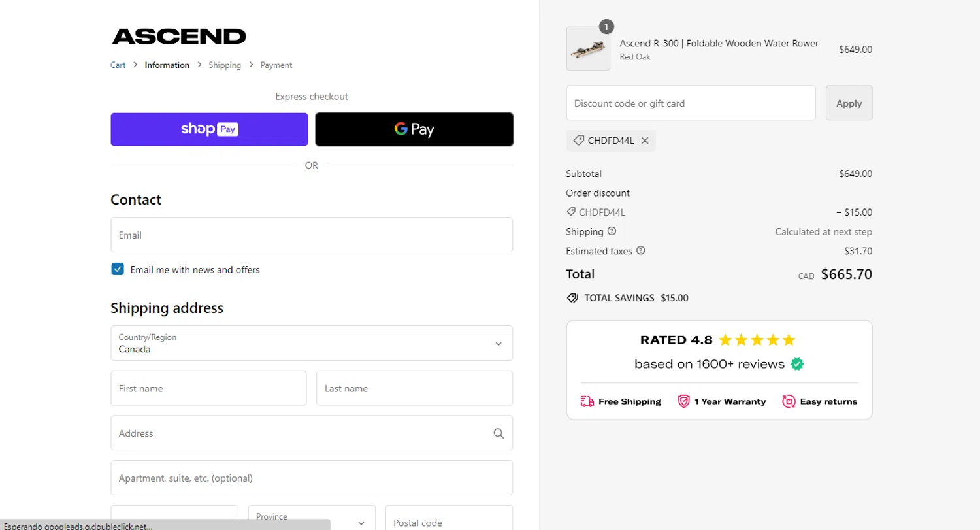Click the Shipping info question mark icon
980x530 pixels.
coord(612,231)
